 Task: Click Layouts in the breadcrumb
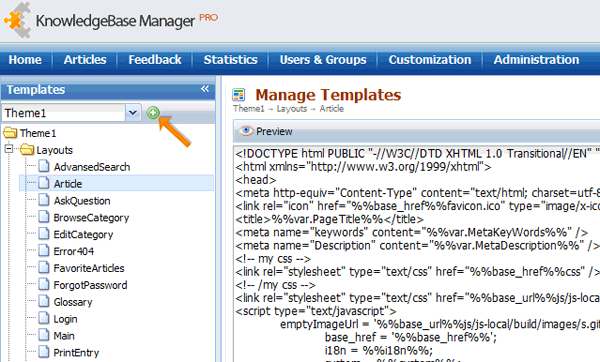click(x=292, y=109)
